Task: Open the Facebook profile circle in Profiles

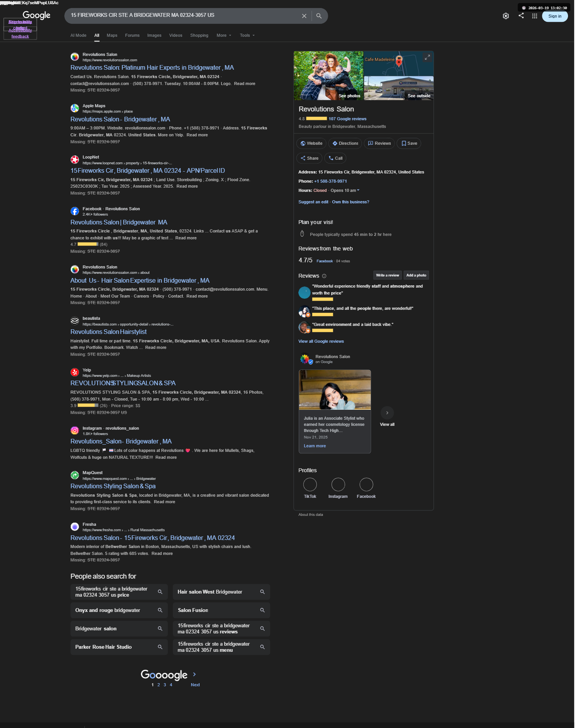Action: pyautogui.click(x=366, y=484)
